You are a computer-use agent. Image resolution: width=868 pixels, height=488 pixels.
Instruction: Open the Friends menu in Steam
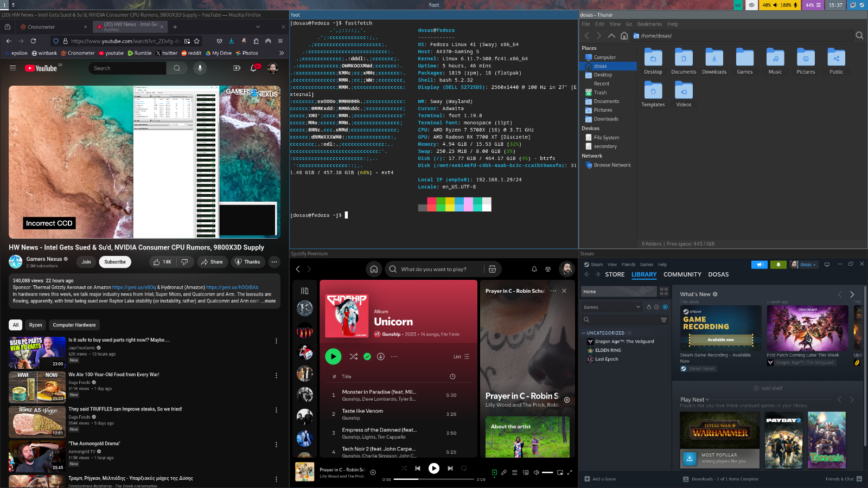click(x=628, y=265)
